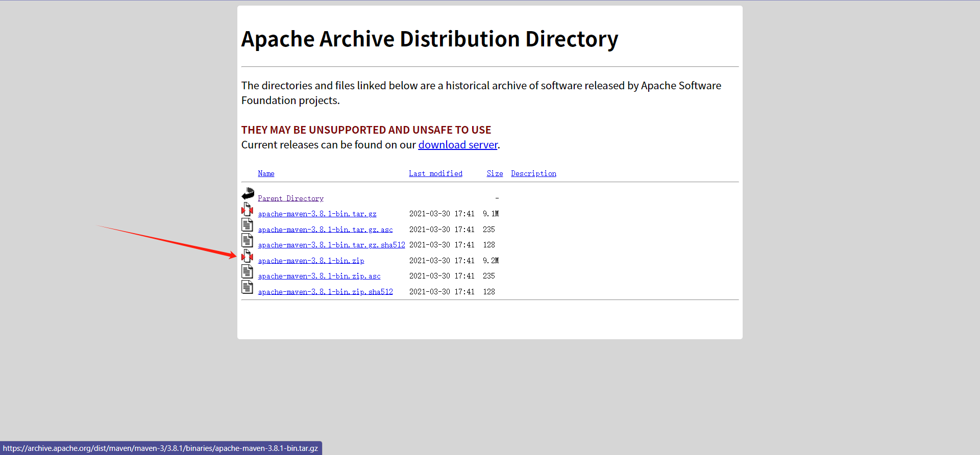The image size is (980, 455).
Task: Open apache-maven-3.8.1-bin.tar.gz.asc signature link
Action: pyautogui.click(x=325, y=230)
